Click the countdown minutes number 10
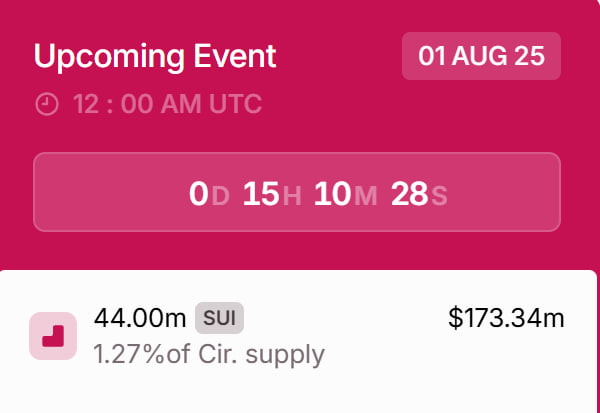The width and height of the screenshot is (600, 413). (x=332, y=194)
